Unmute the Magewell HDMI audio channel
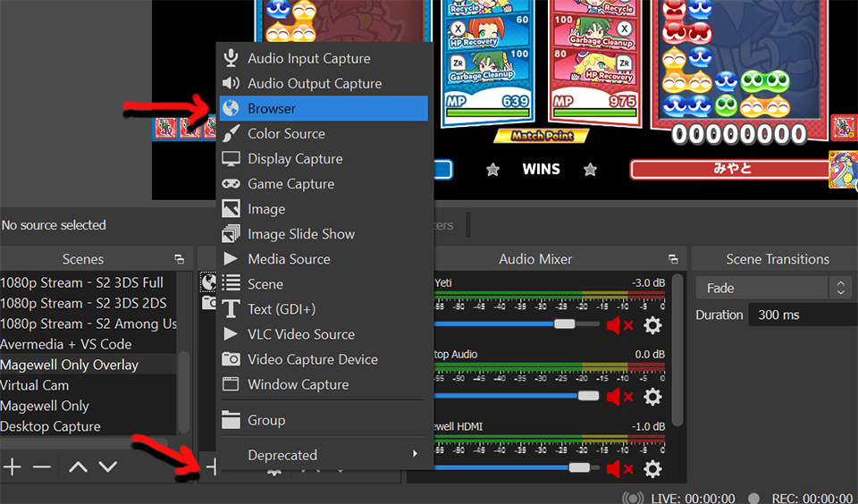The height and width of the screenshot is (504, 858). [620, 469]
